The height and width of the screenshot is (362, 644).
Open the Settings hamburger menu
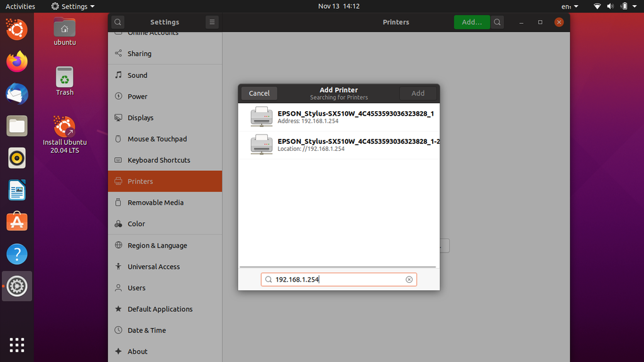(212, 22)
